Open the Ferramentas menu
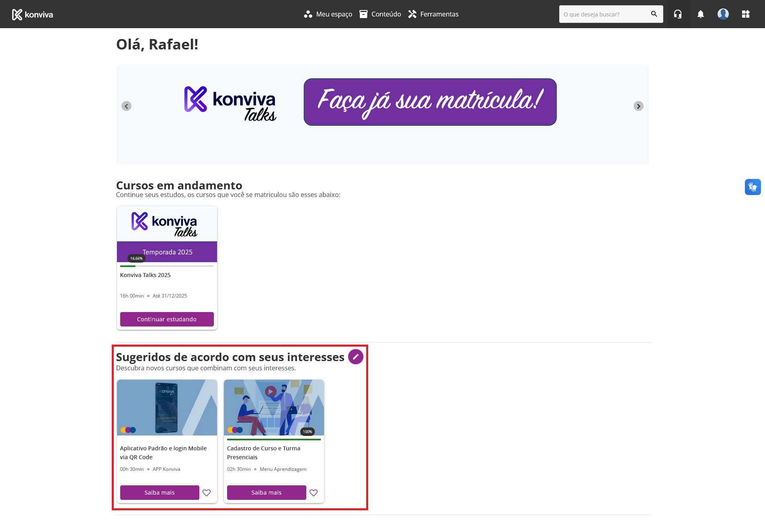 (433, 14)
